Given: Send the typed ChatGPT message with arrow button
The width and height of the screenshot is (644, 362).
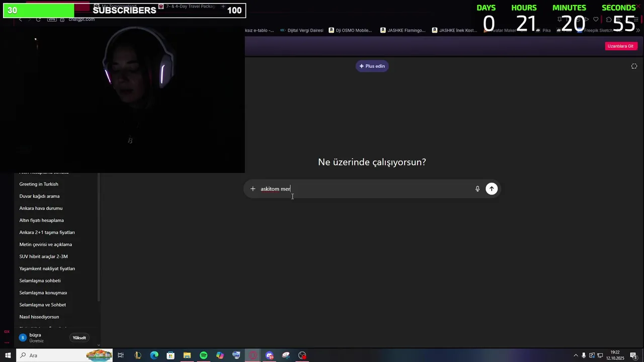Looking at the screenshot, I should 492,189.
